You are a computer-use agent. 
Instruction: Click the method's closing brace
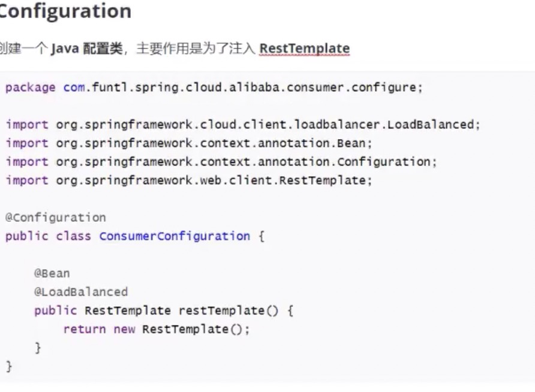[38, 348]
